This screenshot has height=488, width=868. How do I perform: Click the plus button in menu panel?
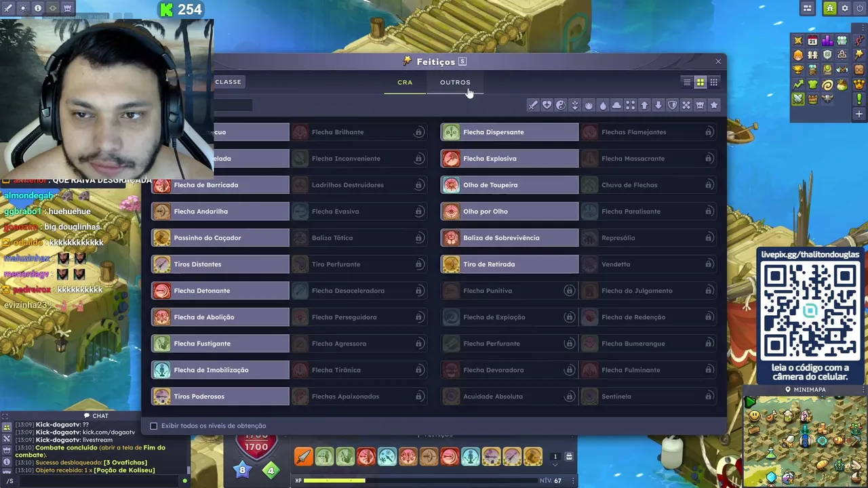[x=859, y=114]
